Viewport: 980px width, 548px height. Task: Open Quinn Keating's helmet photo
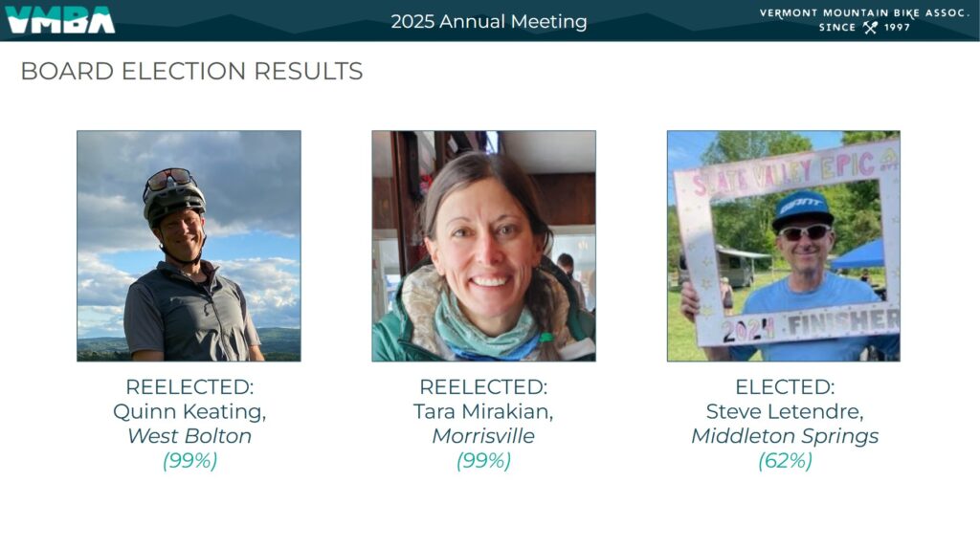click(x=189, y=246)
